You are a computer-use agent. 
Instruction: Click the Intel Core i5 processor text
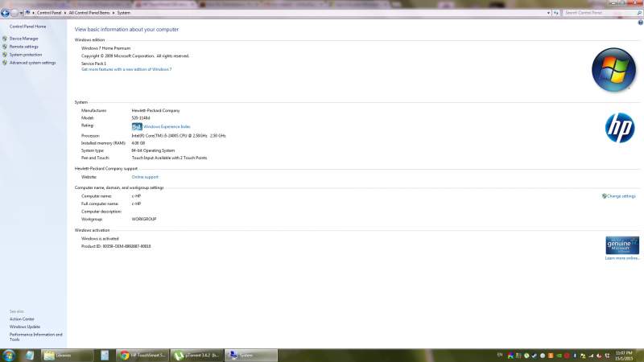[179, 135]
